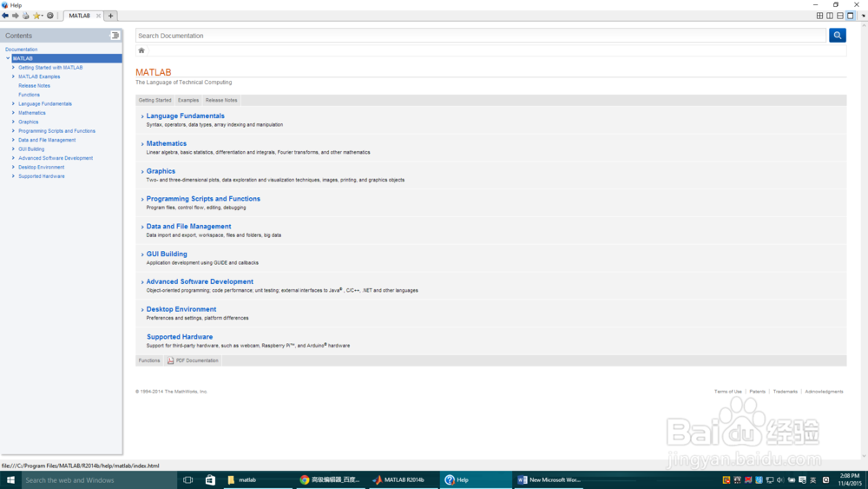Open Advanced Software Development page link

(200, 282)
